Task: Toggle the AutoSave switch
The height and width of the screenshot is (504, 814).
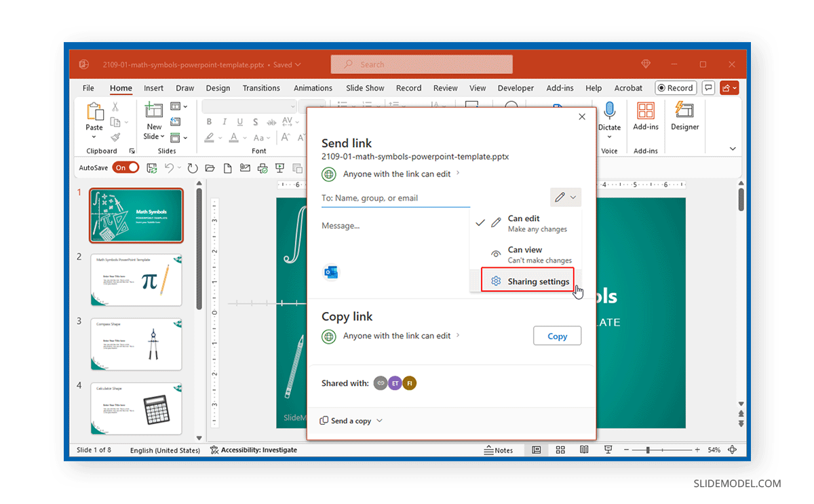Action: 125,168
